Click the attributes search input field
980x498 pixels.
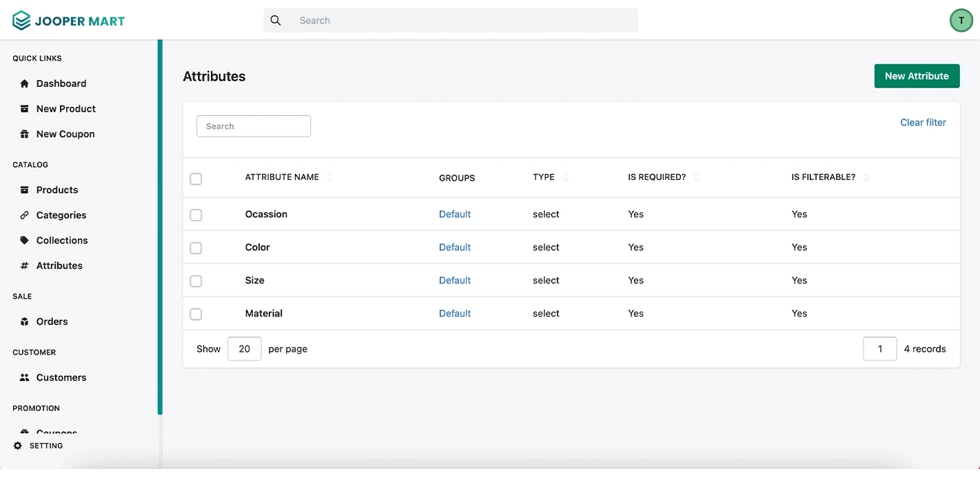pyautogui.click(x=254, y=126)
